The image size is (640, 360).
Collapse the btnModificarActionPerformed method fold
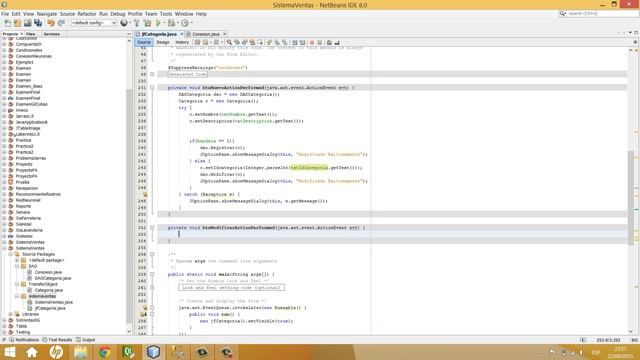[x=152, y=228]
